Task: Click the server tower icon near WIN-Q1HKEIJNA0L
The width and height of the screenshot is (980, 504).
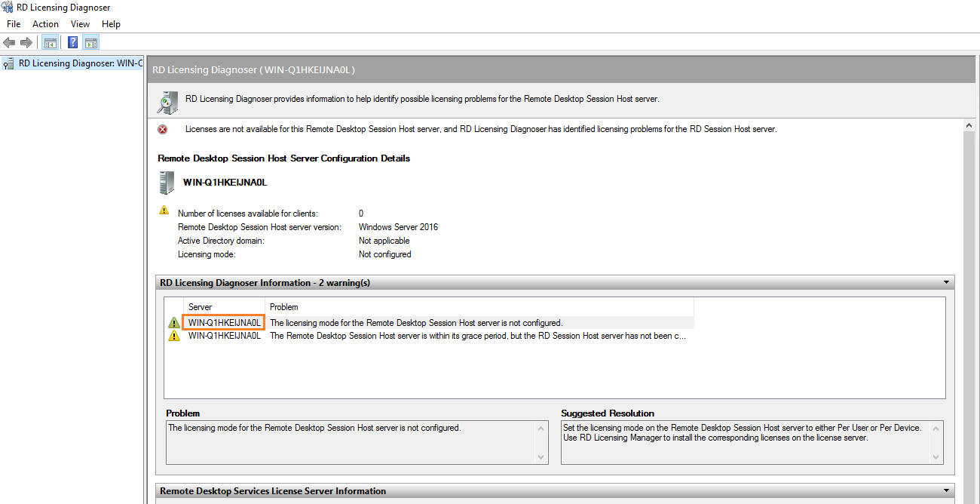Action: click(167, 183)
